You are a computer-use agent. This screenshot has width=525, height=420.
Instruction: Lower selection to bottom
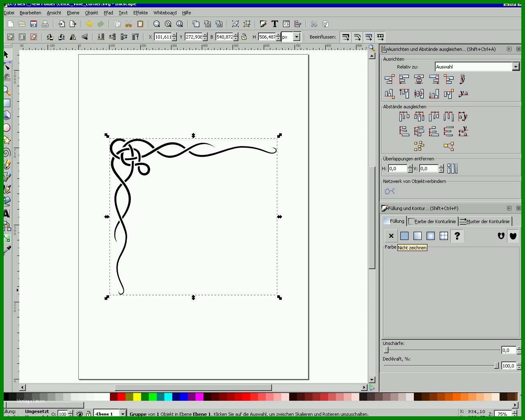click(x=101, y=37)
